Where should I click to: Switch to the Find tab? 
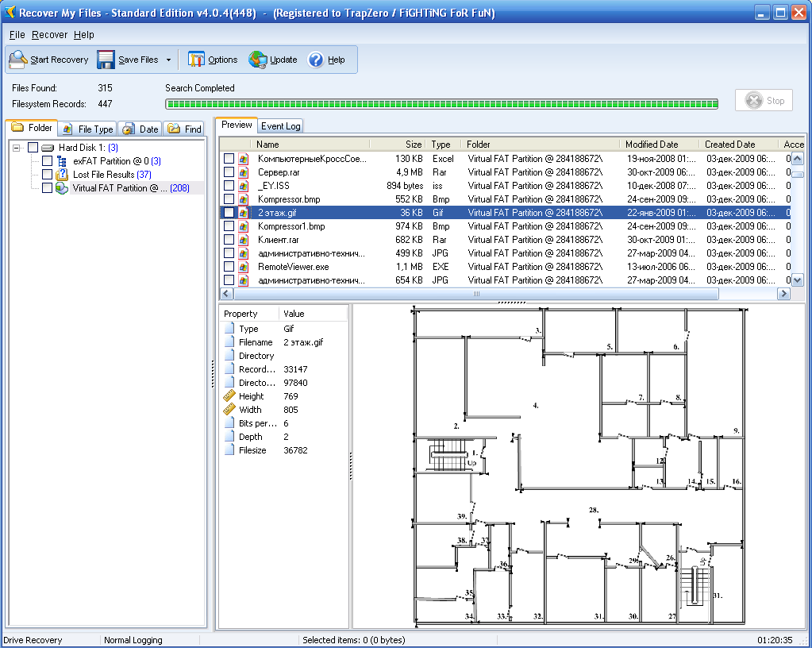coord(185,129)
